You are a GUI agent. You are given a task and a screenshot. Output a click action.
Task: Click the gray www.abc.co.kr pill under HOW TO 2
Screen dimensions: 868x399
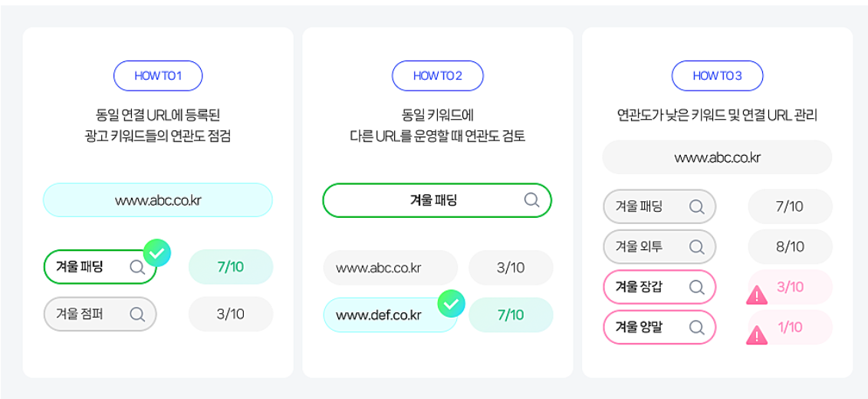(x=390, y=268)
